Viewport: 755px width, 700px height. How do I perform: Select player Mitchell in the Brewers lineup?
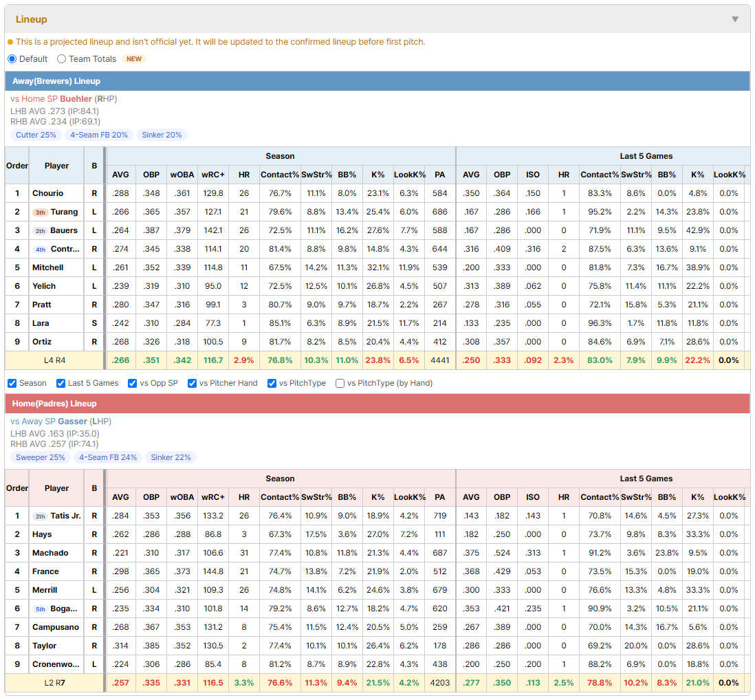point(47,267)
